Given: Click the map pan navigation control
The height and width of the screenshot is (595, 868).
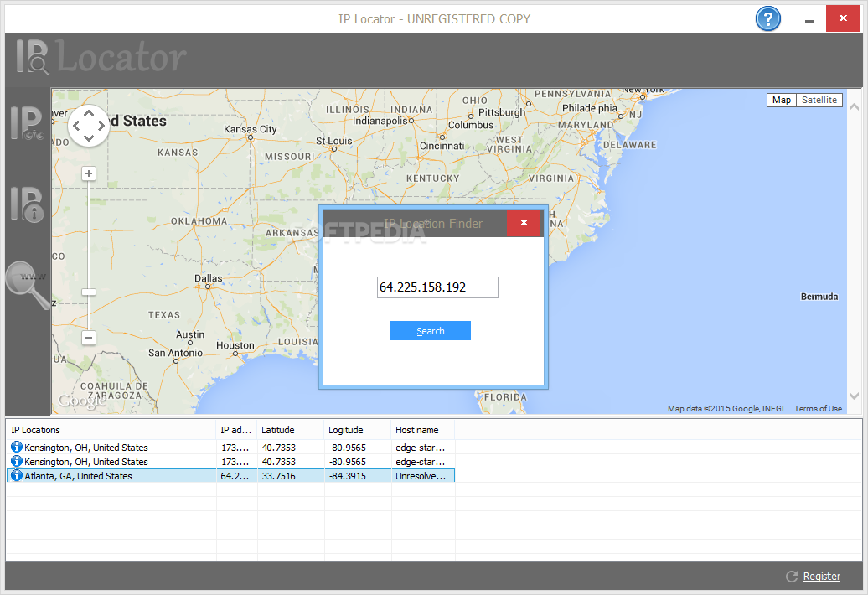Looking at the screenshot, I should click(x=89, y=126).
